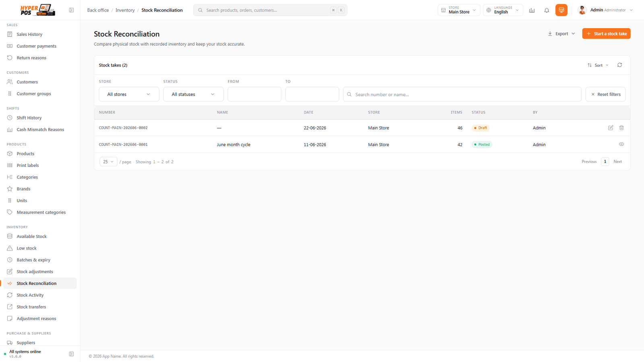The height and width of the screenshot is (362, 644).
Task: Collapse sidebar using top panel icon
Action: tap(71, 10)
